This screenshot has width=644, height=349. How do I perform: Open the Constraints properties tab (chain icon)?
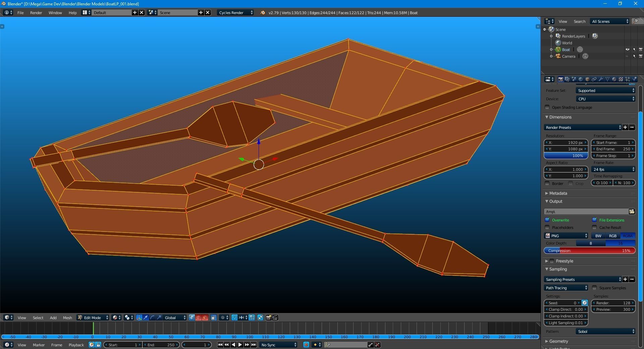[594, 79]
